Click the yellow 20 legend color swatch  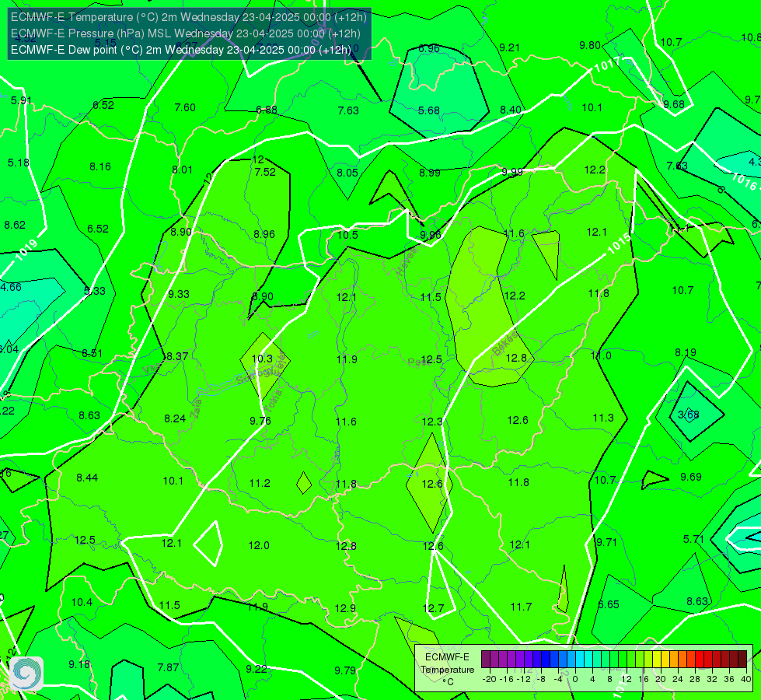pyautogui.click(x=657, y=660)
